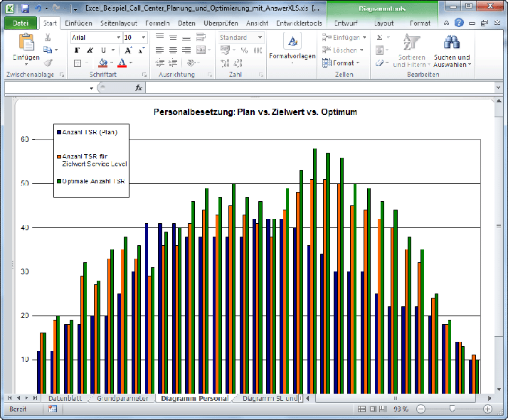Toggle italic formatting button
This screenshot has width=508, height=420.
click(90, 50)
